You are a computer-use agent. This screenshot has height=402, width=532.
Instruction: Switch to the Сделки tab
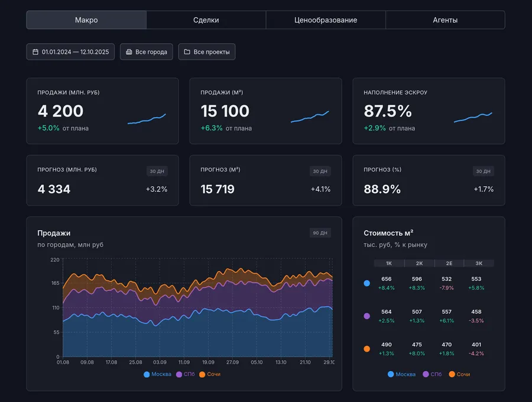[206, 20]
